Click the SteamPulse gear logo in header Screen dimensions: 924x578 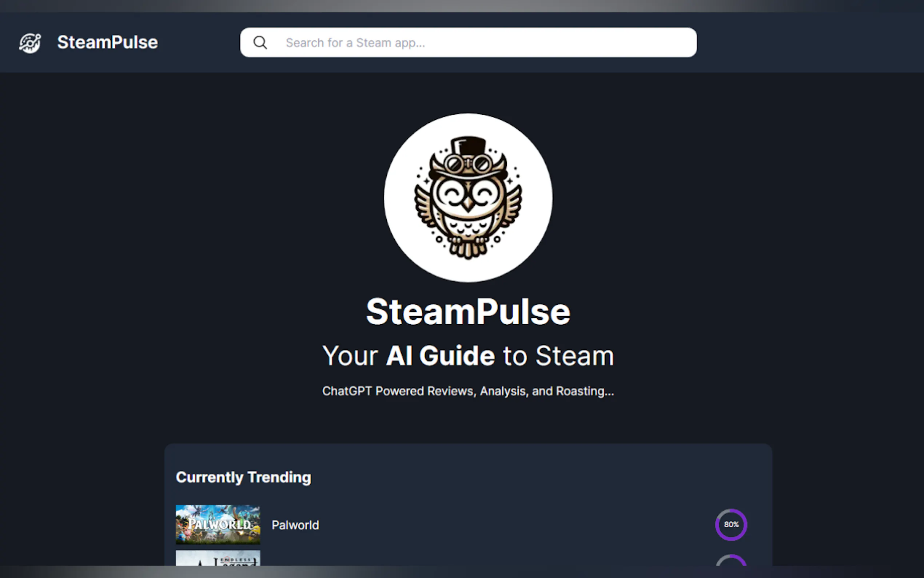point(30,43)
